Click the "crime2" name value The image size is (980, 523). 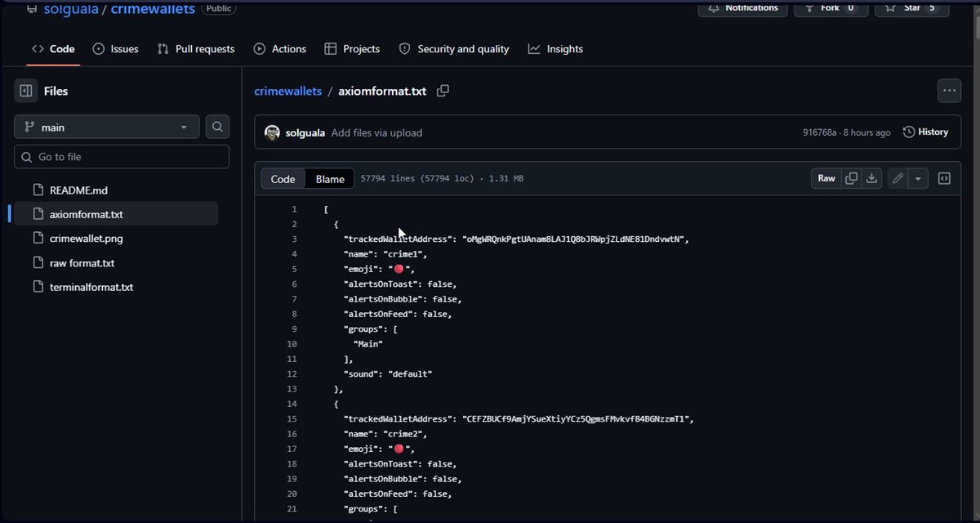(404, 434)
